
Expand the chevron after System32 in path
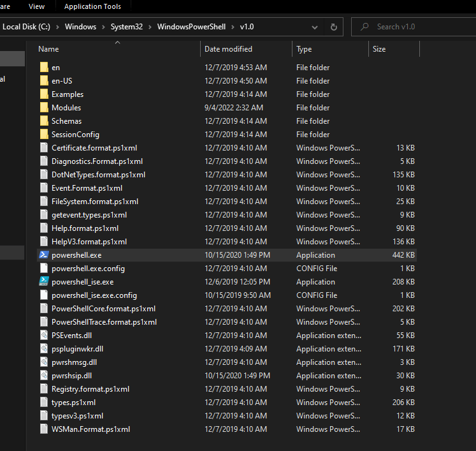[150, 27]
